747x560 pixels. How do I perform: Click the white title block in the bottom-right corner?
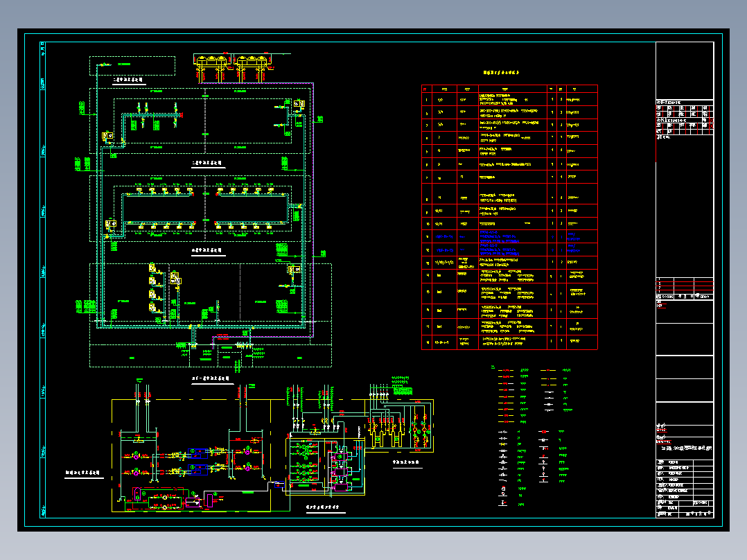(685, 487)
